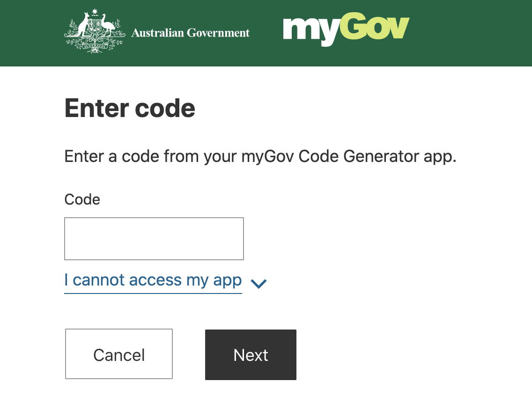Click the word "Generator" in the instructions
532x396 pixels.
(x=378, y=156)
